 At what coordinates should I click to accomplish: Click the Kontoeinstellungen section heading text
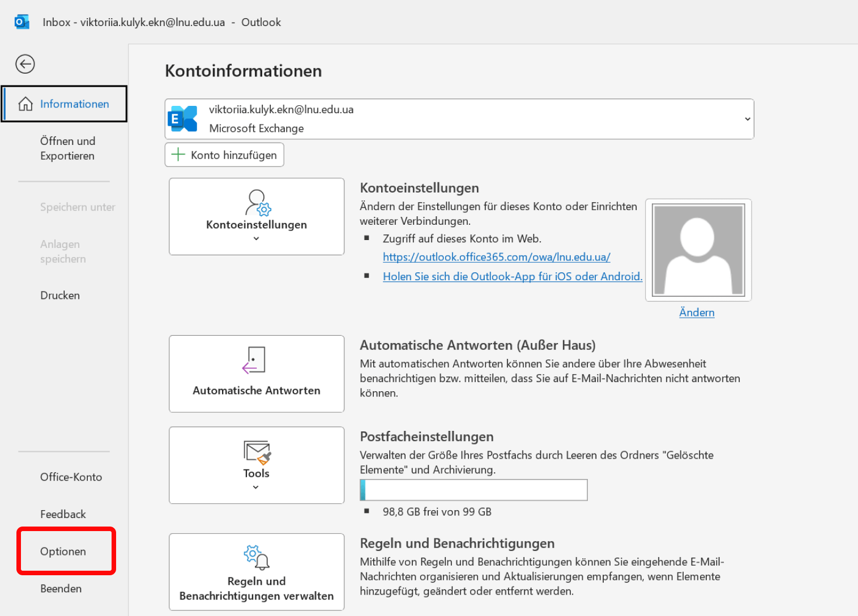pos(420,188)
